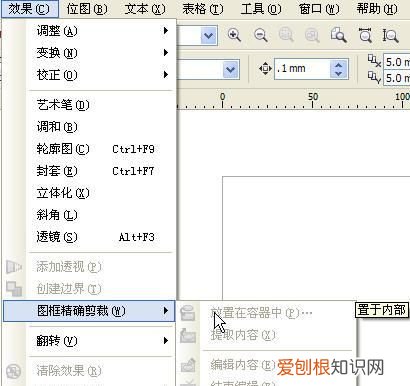Expand the 图框精确剪裁(W) submenu
Screen dimensions: 410x386
coord(89,311)
